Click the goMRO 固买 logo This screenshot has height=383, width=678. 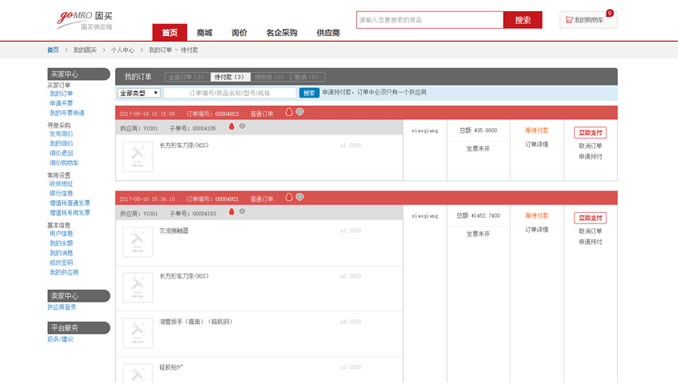tap(85, 20)
